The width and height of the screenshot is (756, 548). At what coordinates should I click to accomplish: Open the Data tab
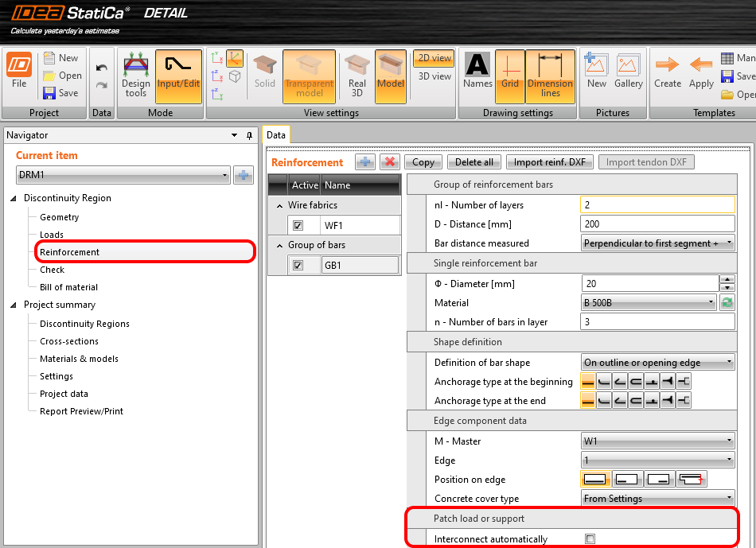point(276,135)
